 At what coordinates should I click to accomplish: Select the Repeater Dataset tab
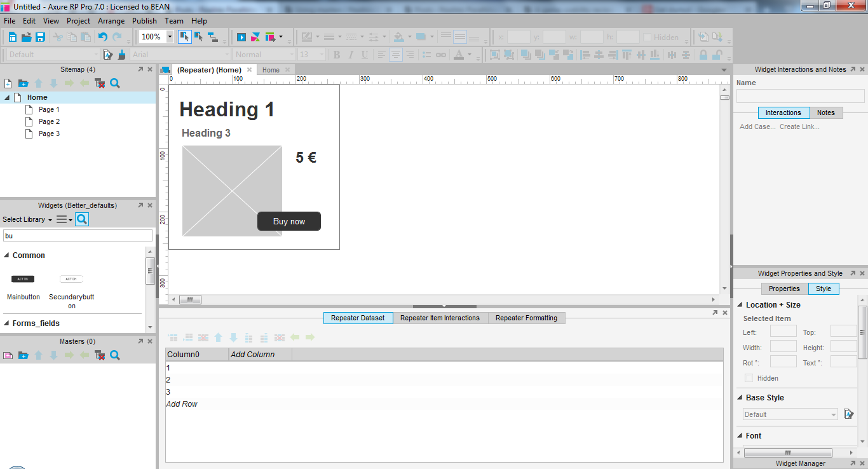(x=358, y=318)
